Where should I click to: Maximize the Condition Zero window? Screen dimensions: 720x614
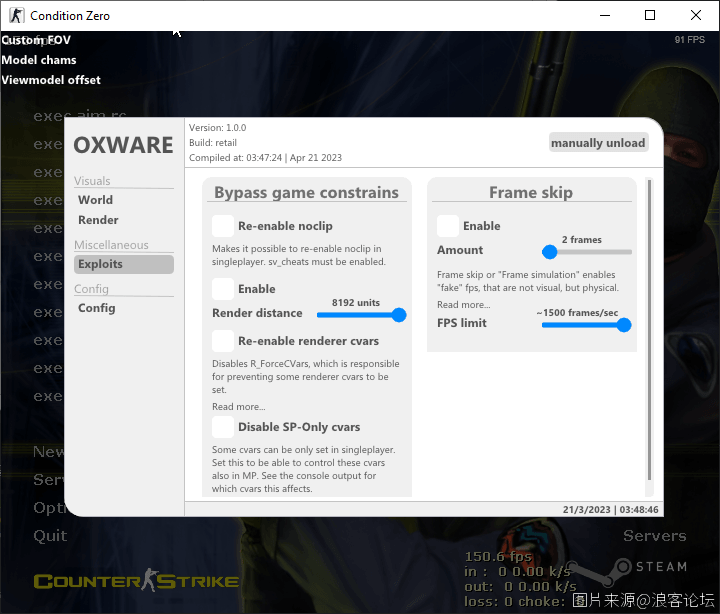tap(650, 15)
